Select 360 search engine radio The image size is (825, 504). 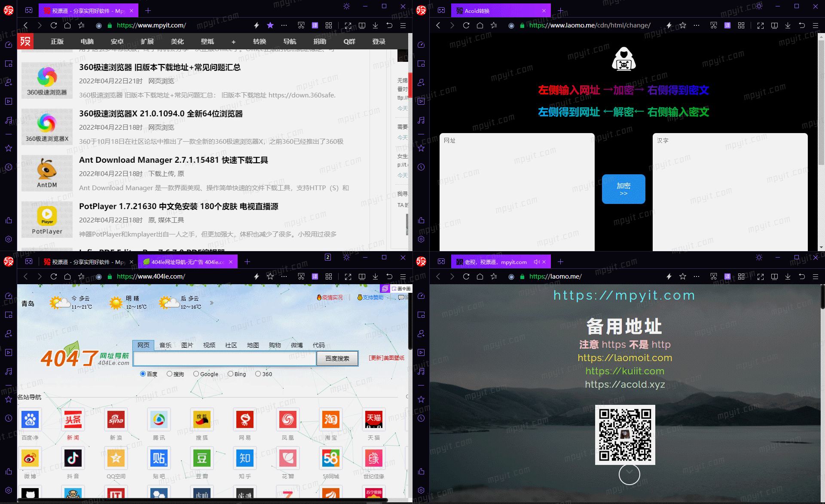[258, 374]
